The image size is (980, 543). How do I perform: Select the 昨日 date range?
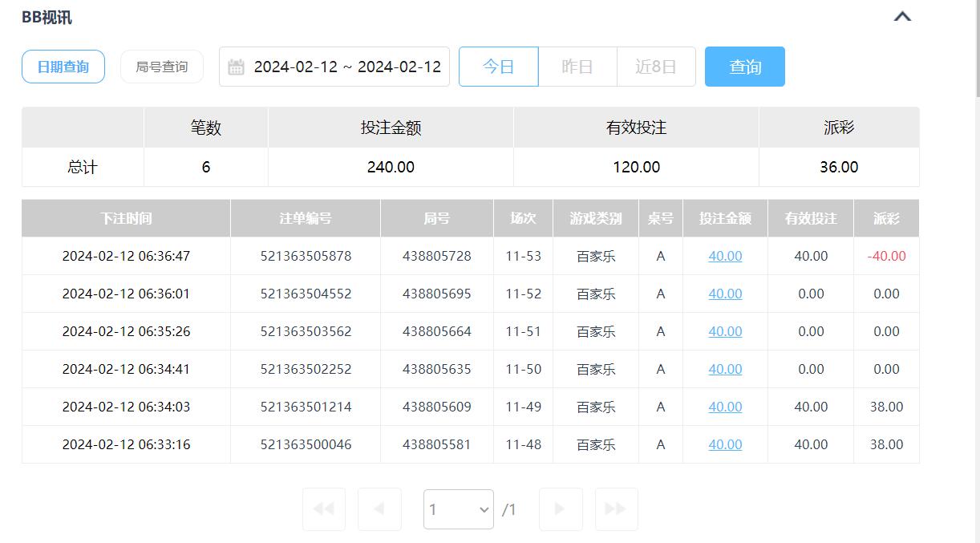tap(577, 67)
